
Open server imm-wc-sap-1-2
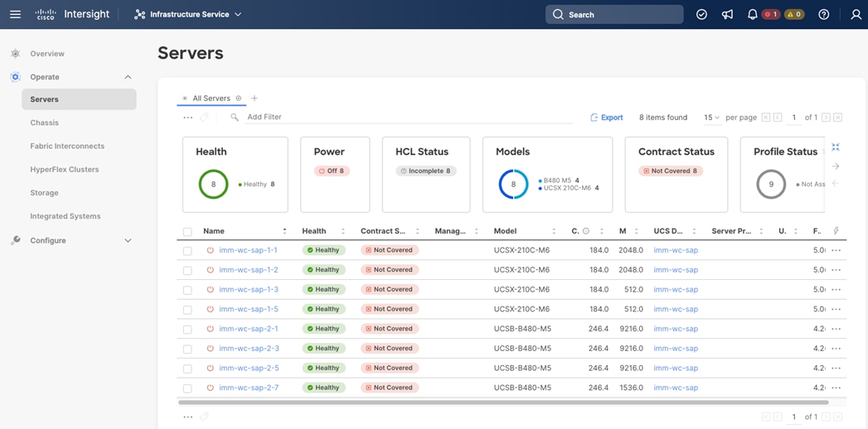[x=249, y=270]
